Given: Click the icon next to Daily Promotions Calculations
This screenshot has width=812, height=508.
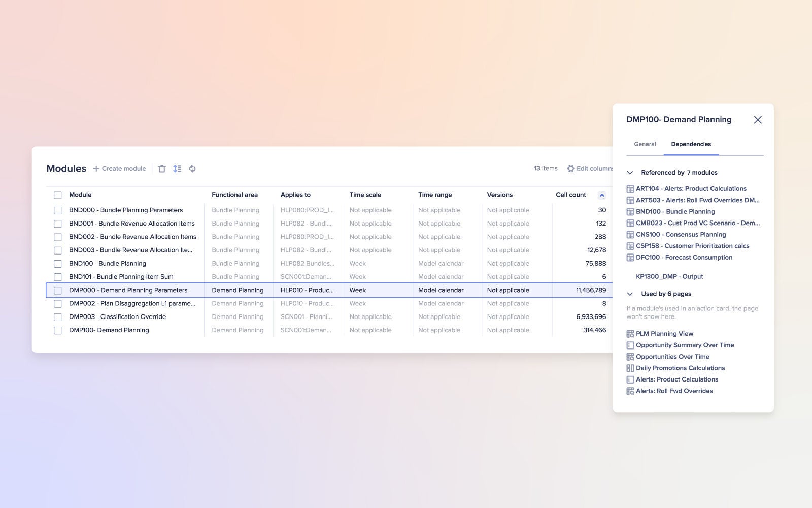Looking at the screenshot, I should pyautogui.click(x=631, y=368).
